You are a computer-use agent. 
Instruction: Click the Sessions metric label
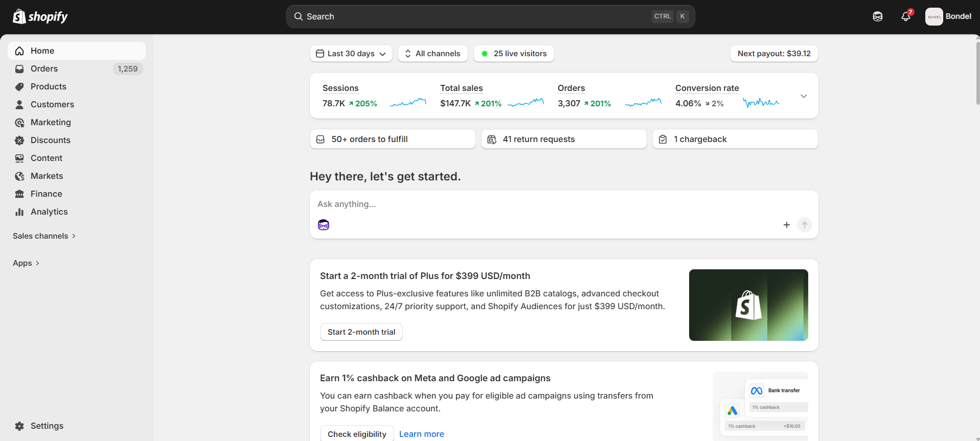340,88
